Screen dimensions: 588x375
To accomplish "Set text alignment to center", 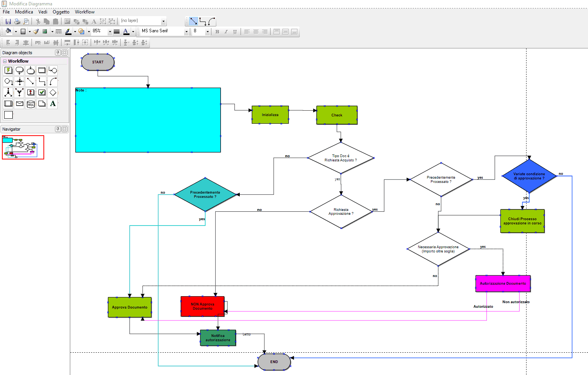I will click(x=256, y=32).
